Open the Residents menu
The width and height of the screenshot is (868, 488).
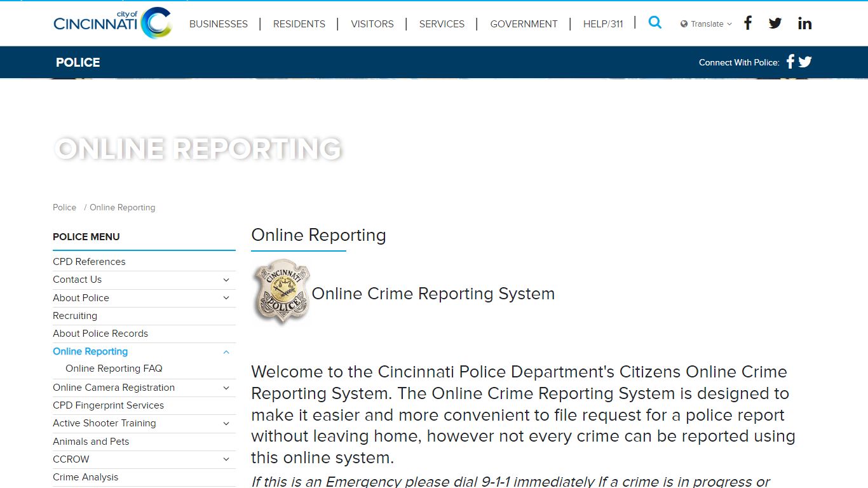(299, 24)
